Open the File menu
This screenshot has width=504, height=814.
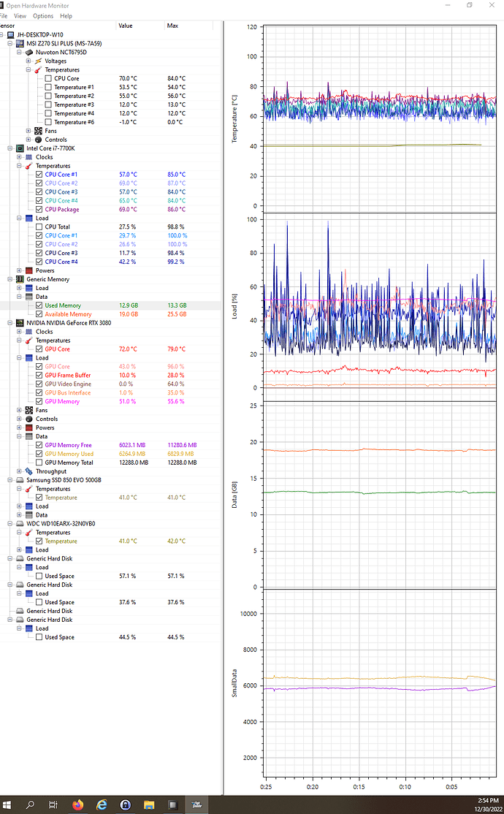(3, 16)
